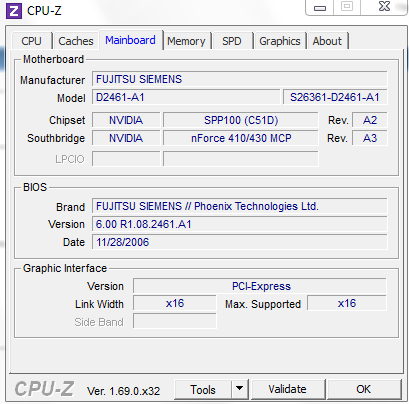Close the CPU-Z window
Image resolution: width=409 pixels, height=404 pixels.
(x=384, y=7)
